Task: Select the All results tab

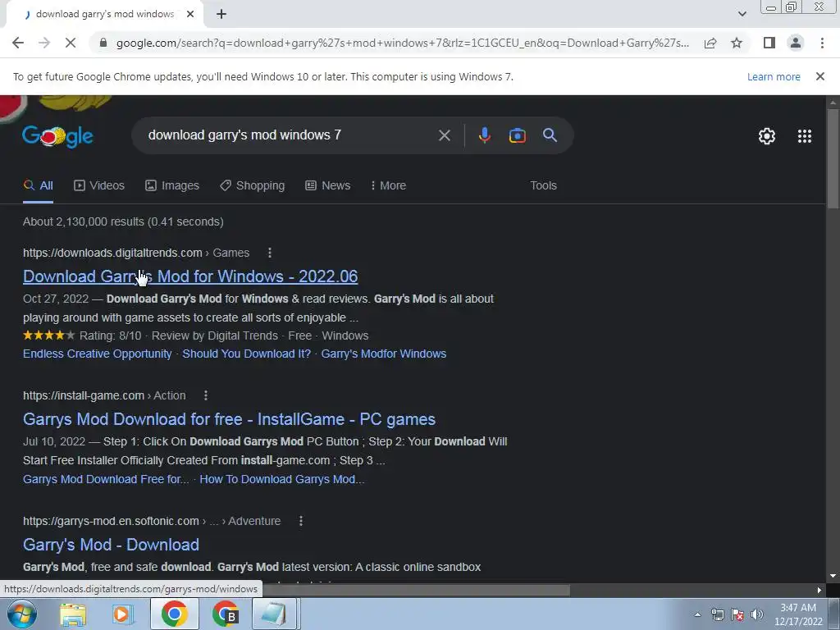Action: point(38,186)
